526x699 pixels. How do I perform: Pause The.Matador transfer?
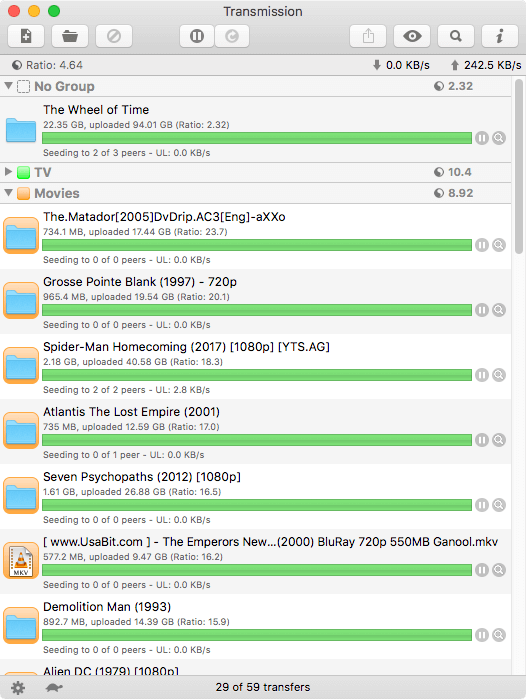tap(482, 245)
